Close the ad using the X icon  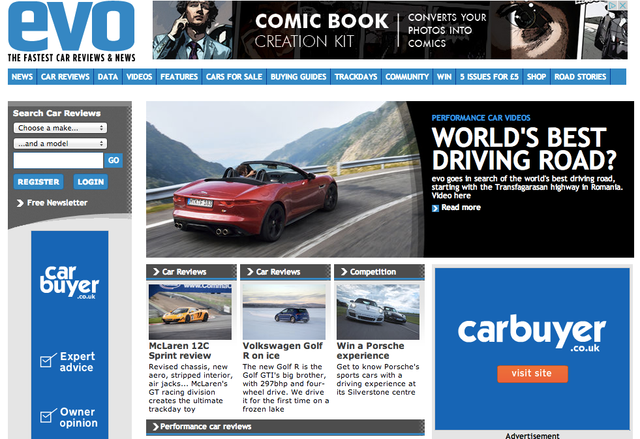coord(622,5)
